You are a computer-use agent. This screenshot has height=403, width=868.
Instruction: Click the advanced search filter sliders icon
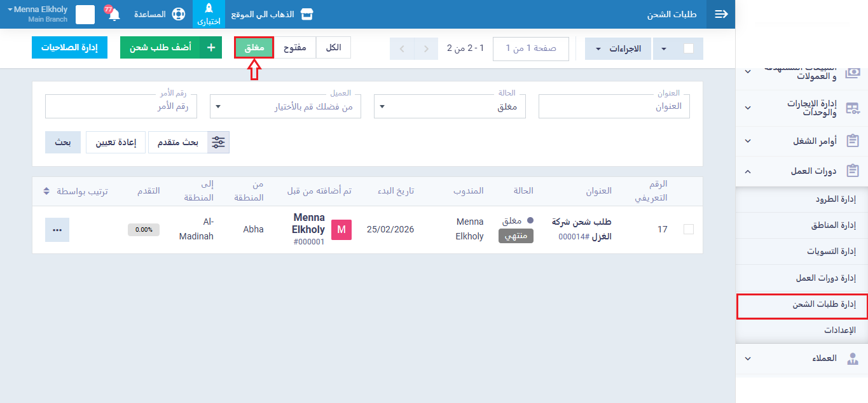click(219, 143)
